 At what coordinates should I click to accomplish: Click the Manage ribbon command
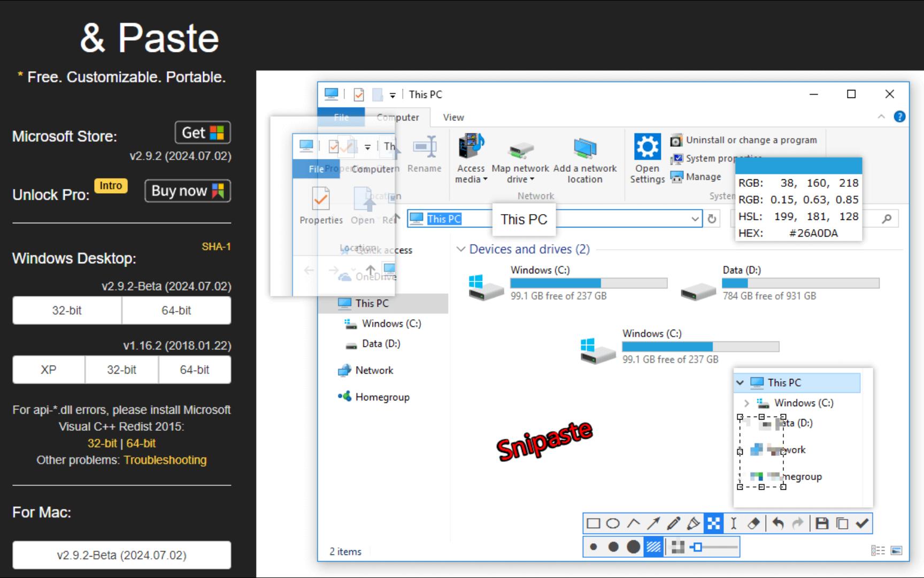[696, 177]
